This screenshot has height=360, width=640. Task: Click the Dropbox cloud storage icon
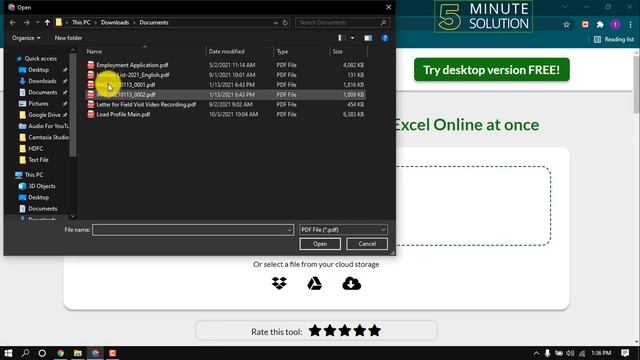279,283
